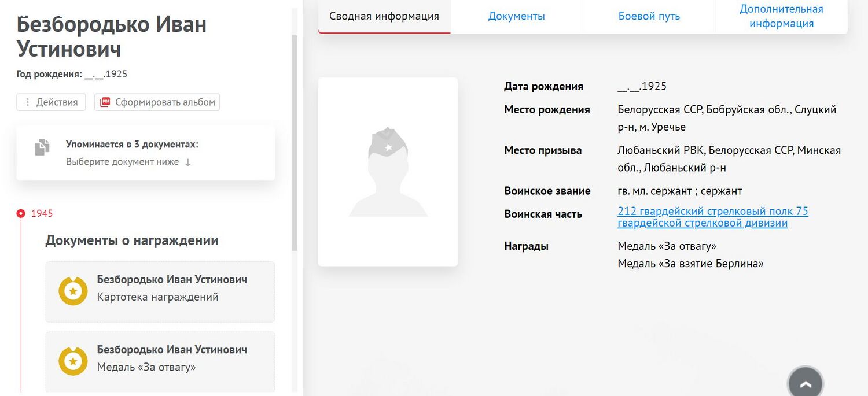Click medal icon for Картотека награждений
The width and height of the screenshot is (868, 396).
point(73,291)
